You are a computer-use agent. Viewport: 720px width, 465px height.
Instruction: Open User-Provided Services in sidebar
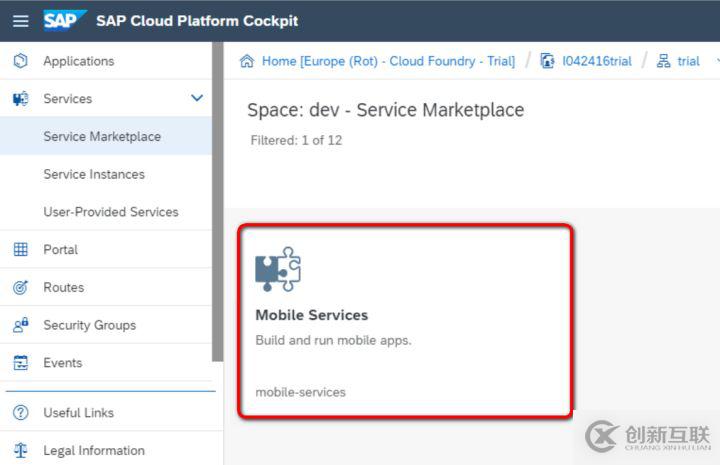111,212
